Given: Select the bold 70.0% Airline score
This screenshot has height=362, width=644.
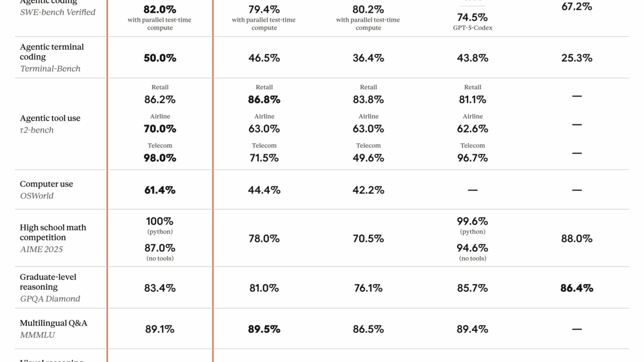Looking at the screenshot, I should [x=160, y=129].
